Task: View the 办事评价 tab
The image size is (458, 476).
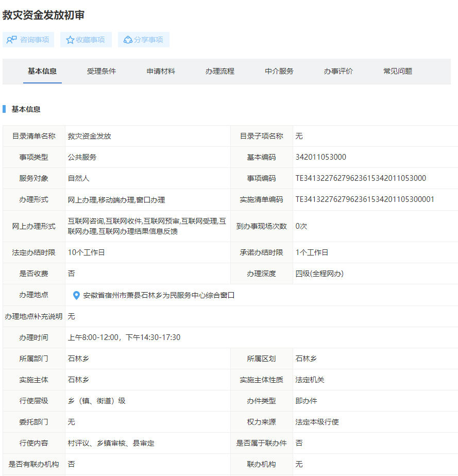Action: [338, 71]
